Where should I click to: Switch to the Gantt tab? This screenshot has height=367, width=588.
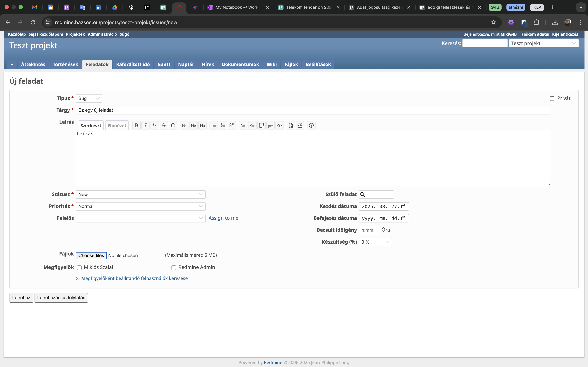click(164, 64)
